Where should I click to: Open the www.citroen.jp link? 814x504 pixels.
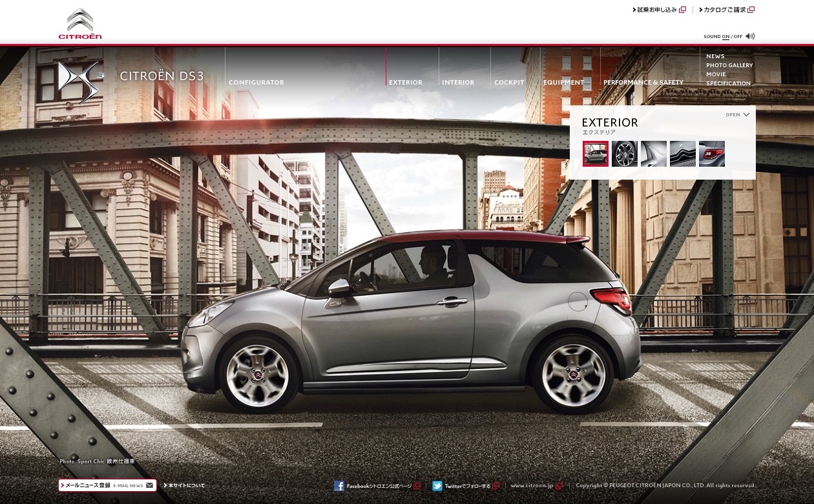pos(532,485)
